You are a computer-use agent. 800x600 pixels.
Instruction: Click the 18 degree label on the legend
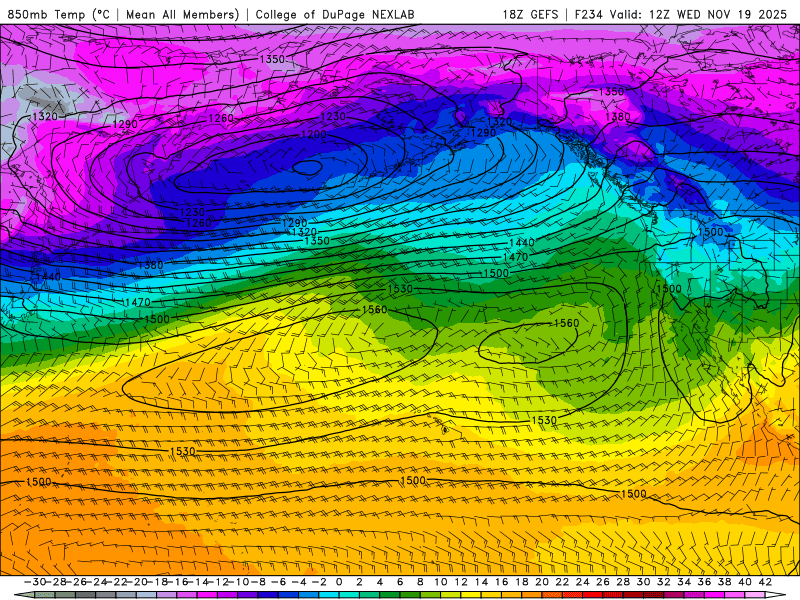coord(522,582)
